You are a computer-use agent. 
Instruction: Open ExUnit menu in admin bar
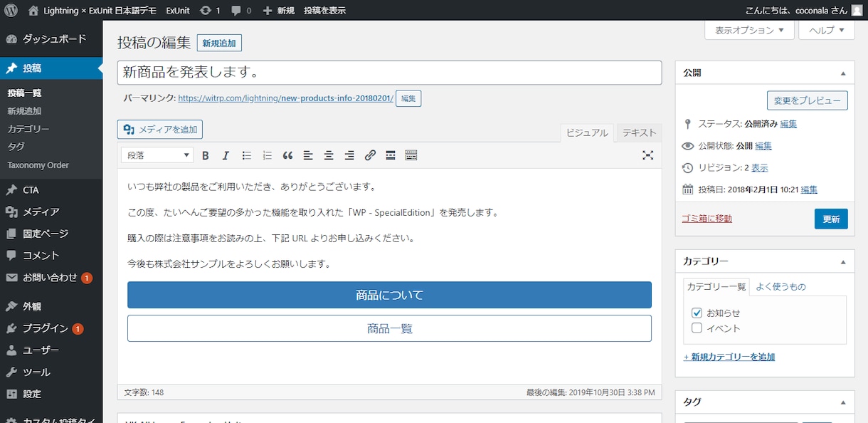178,11
